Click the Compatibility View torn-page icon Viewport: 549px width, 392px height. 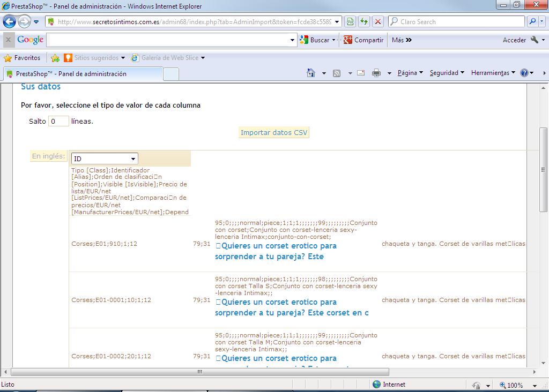click(350, 21)
